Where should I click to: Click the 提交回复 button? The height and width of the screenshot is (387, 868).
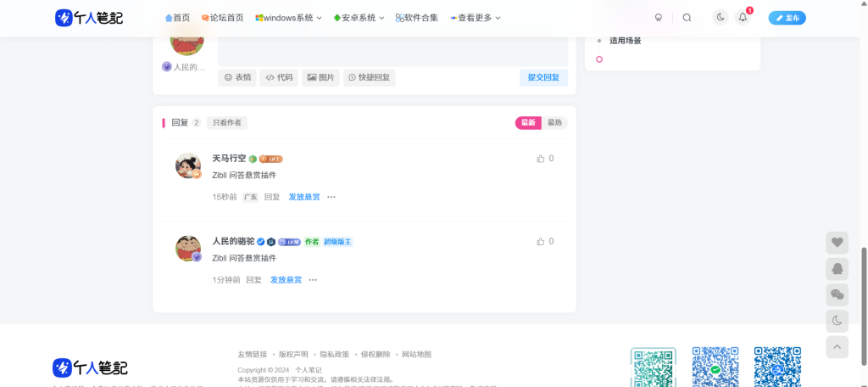543,77
